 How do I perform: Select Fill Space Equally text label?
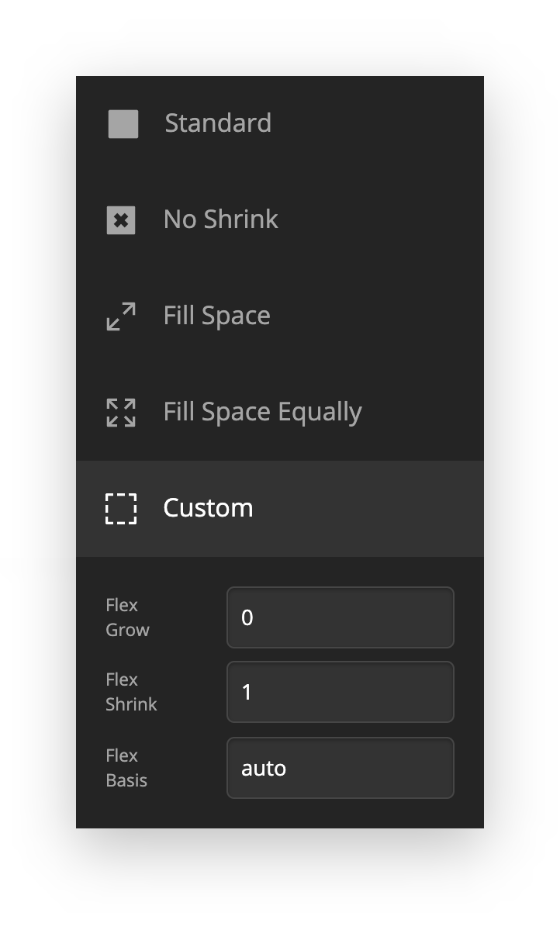(x=262, y=412)
